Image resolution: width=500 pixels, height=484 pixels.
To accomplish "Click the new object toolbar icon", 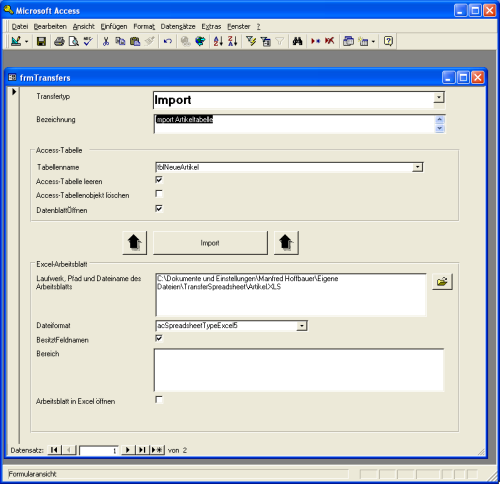I will pyautogui.click(x=363, y=41).
